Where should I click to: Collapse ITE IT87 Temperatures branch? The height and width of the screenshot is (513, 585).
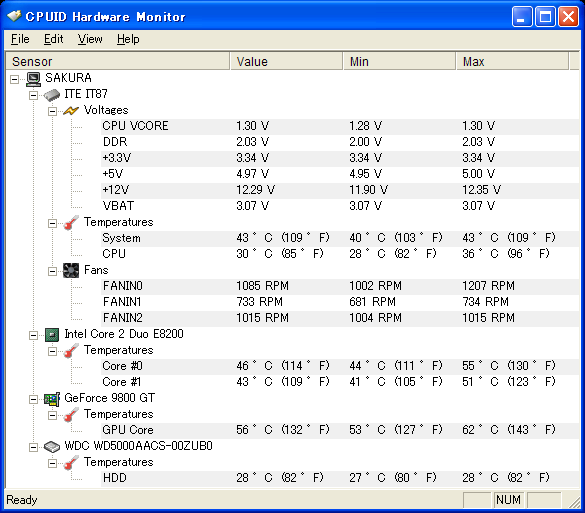pyautogui.click(x=53, y=223)
